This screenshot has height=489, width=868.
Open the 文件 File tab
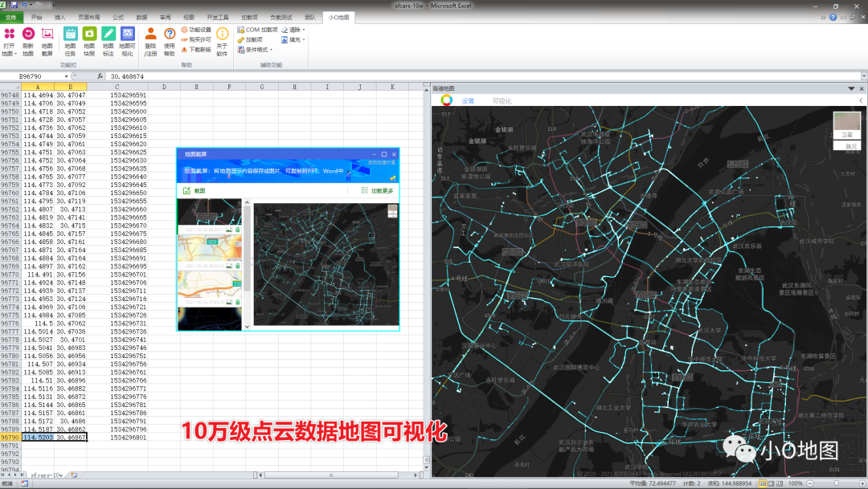[11, 18]
